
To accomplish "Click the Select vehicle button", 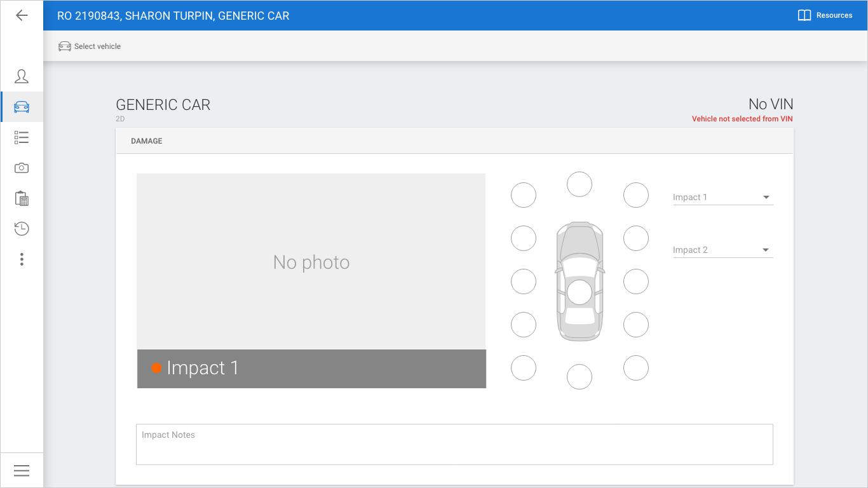I will (x=90, y=46).
